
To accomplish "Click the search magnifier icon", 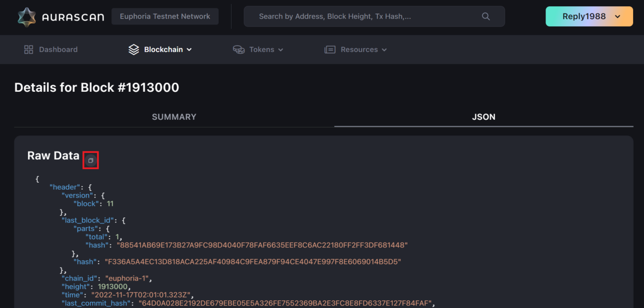I will 485,17.
